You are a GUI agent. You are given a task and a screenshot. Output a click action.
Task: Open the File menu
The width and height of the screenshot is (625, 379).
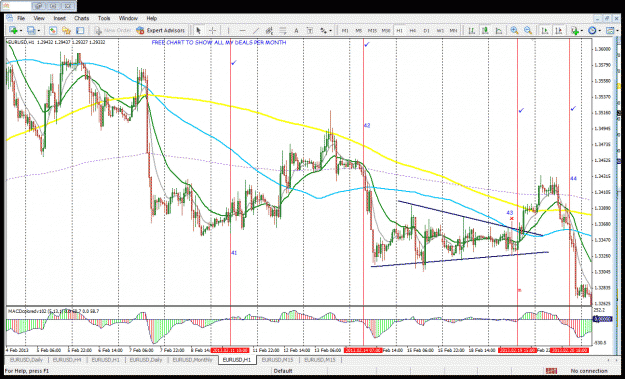21,18
